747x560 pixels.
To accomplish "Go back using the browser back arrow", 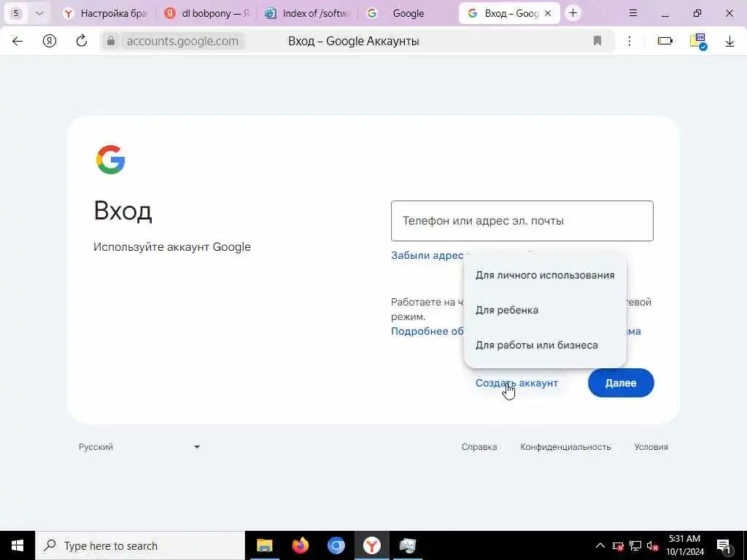I will 18,42.
